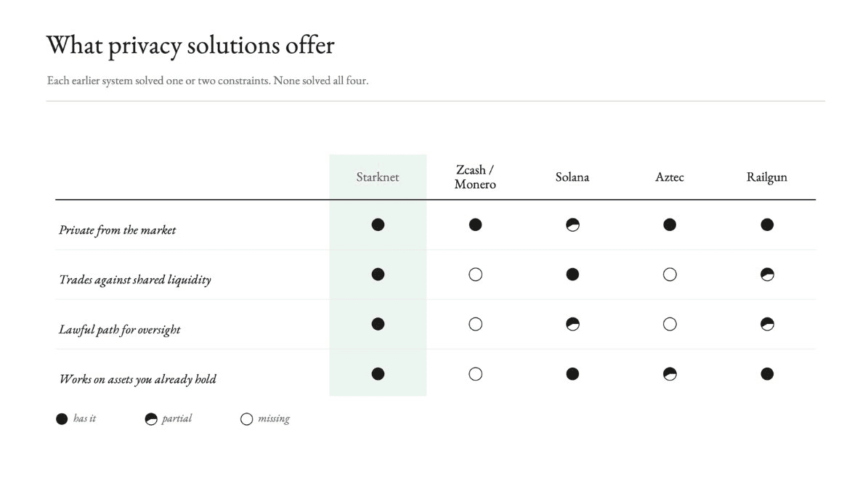The image size is (868, 478).
Task: Select the Zcash / Monero column header
Action: tap(475, 177)
